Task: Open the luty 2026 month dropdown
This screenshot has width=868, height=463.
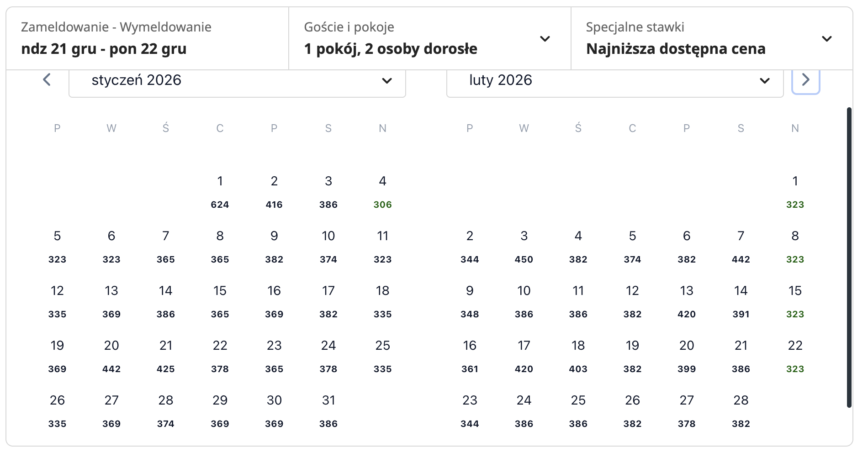Action: tap(614, 81)
